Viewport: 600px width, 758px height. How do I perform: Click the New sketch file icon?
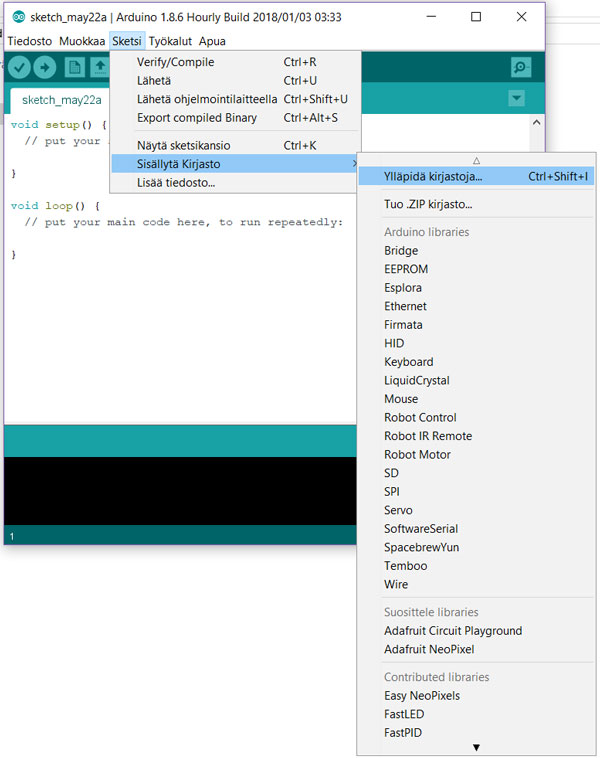point(74,67)
